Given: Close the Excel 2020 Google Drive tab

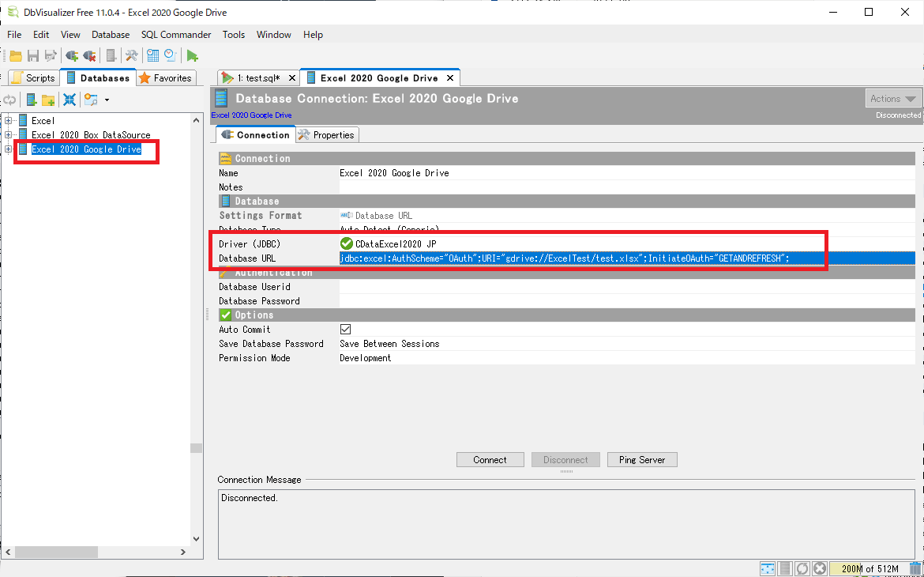Looking at the screenshot, I should (x=449, y=78).
